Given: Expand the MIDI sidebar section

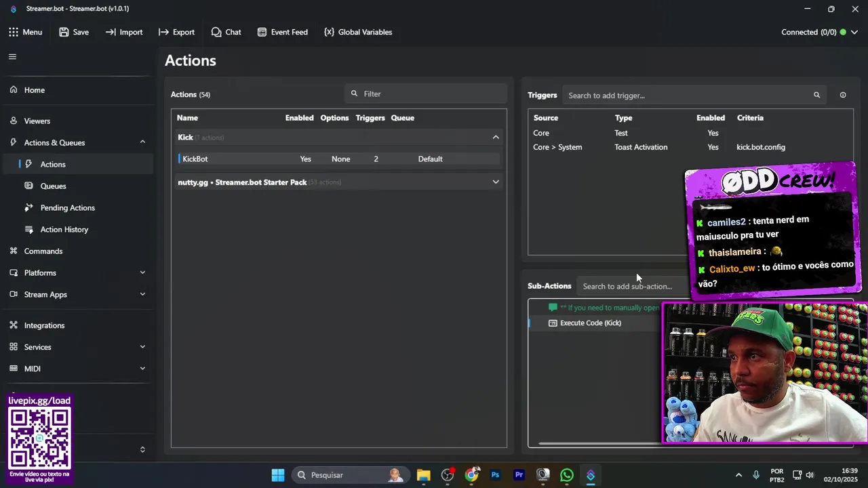Looking at the screenshot, I should (142, 369).
